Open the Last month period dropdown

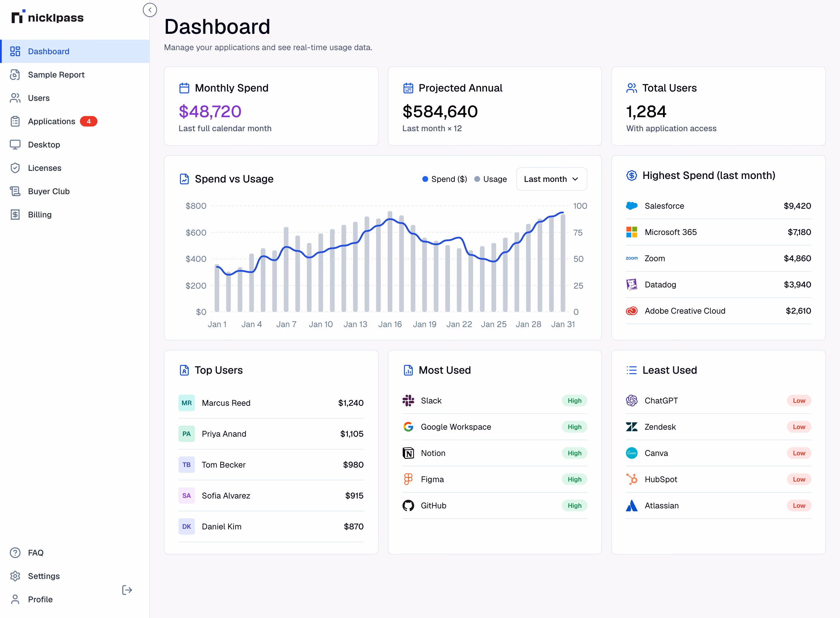coord(551,179)
